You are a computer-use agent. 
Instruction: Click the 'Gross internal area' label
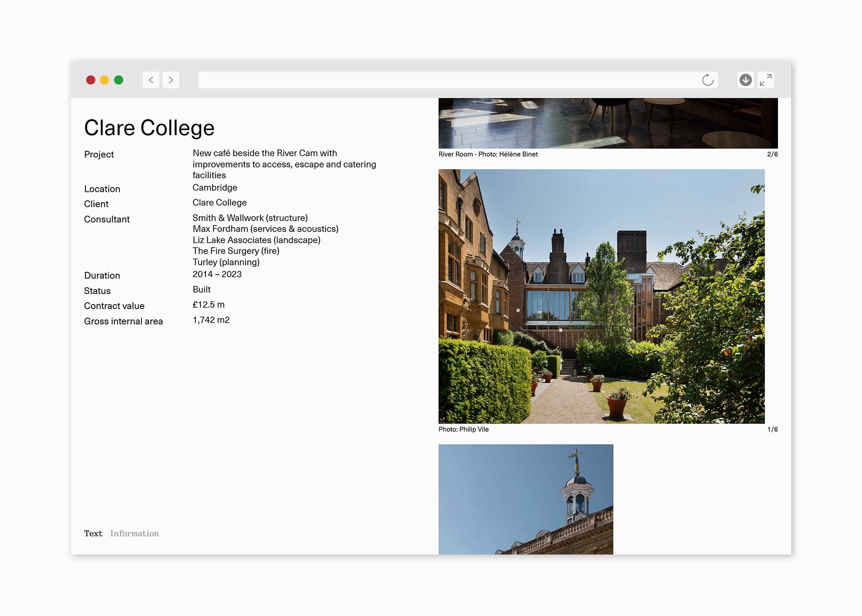tap(123, 321)
